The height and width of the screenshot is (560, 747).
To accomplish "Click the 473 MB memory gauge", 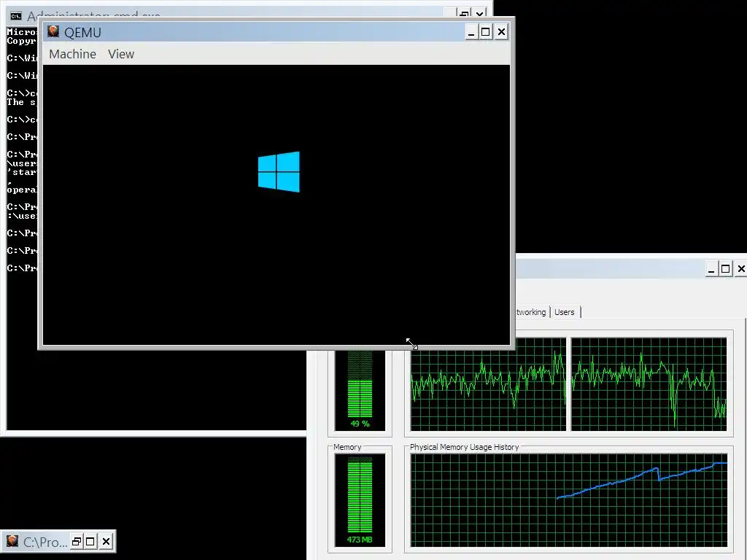I will pos(360,499).
